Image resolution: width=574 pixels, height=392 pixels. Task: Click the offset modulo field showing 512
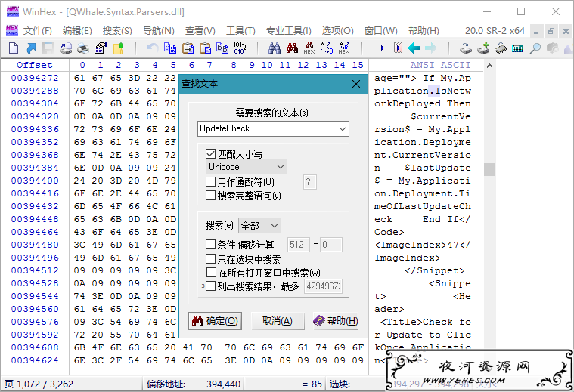click(299, 244)
